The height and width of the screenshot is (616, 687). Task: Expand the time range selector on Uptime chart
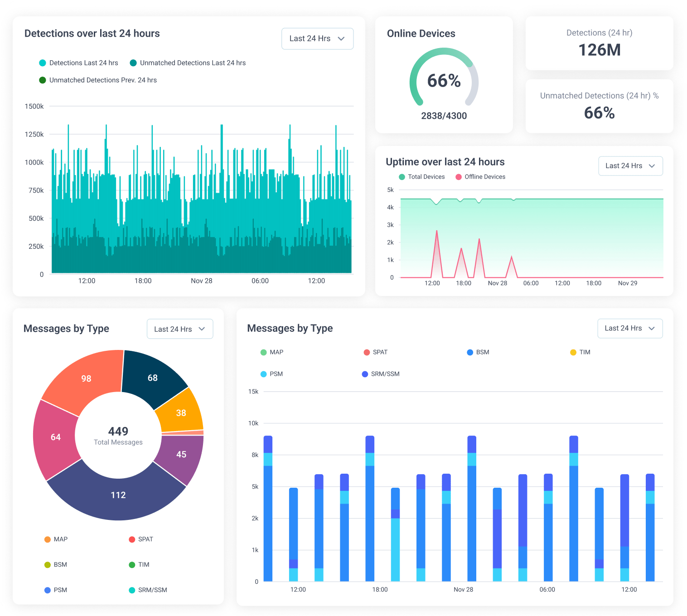[x=630, y=166]
